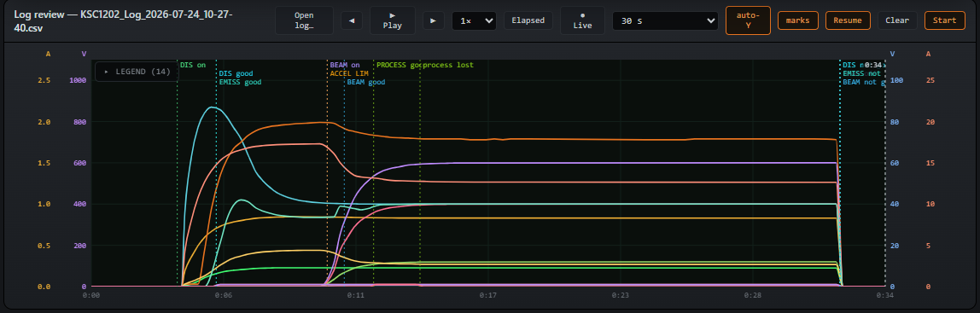Click the 25 value on the right A axis

tap(930, 80)
